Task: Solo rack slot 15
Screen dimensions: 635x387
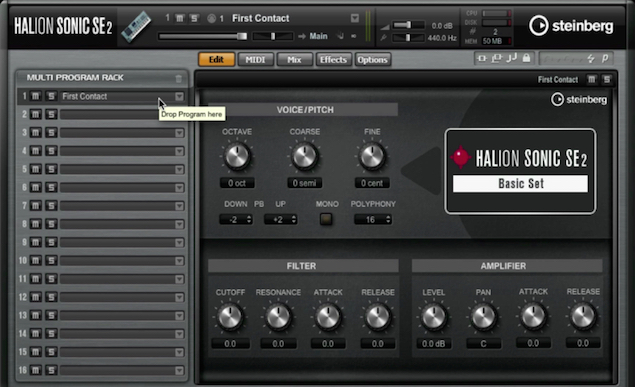Action: click(x=51, y=352)
